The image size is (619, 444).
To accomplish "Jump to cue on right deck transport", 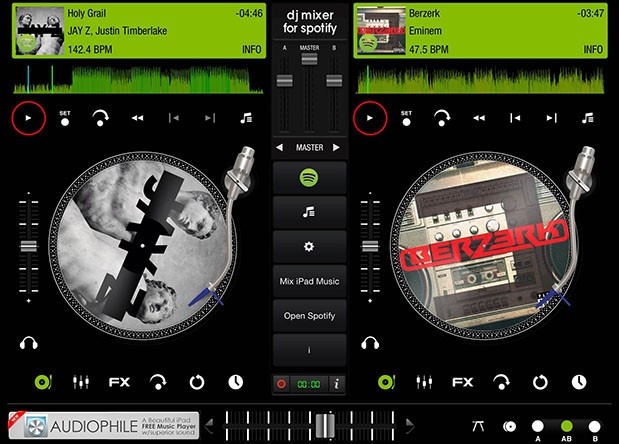I will (442, 118).
